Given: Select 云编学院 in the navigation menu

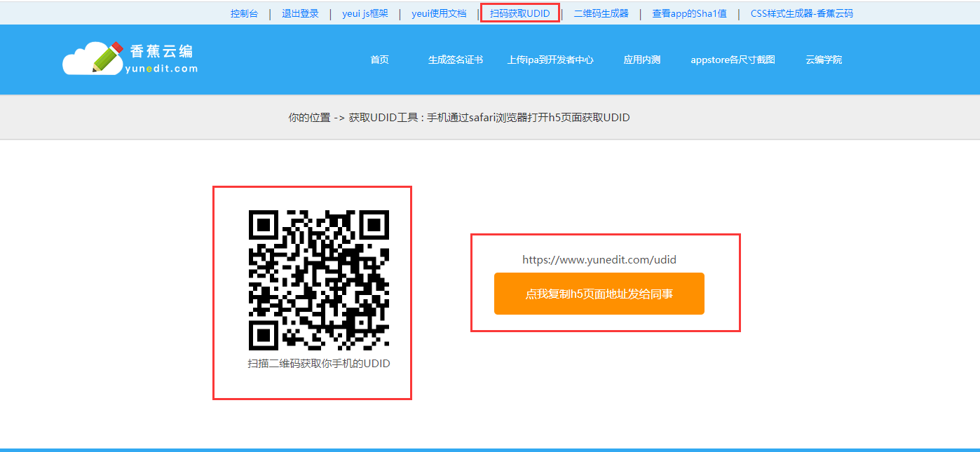Looking at the screenshot, I should point(824,60).
